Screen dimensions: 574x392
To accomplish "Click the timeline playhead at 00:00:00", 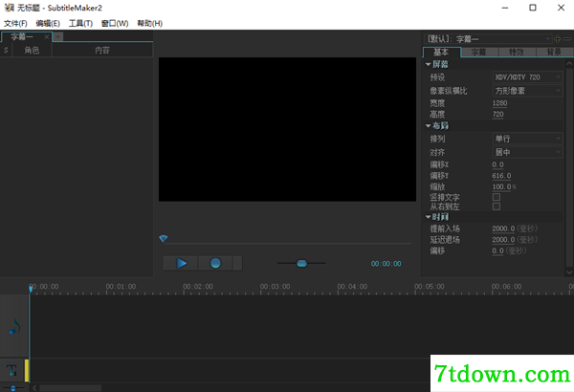I will pyautogui.click(x=31, y=289).
